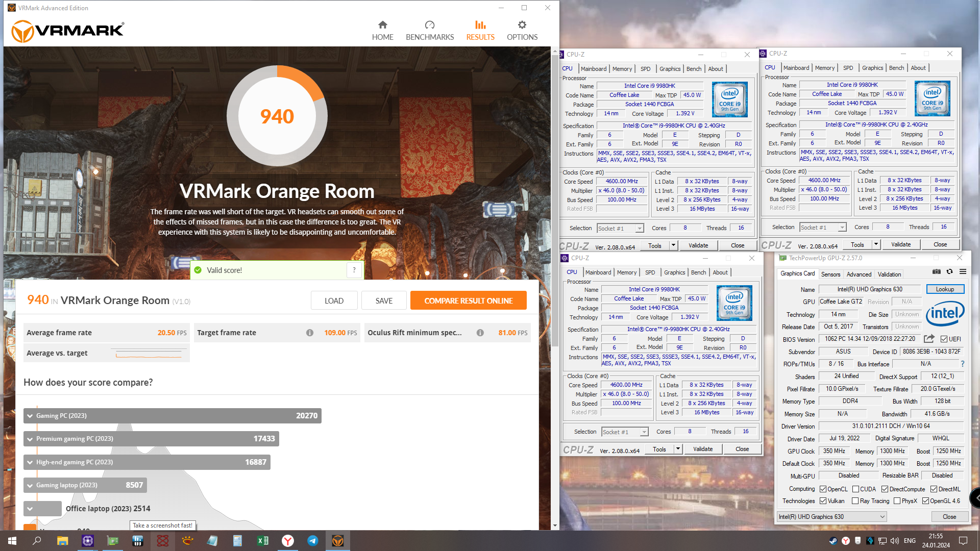Open Memory tab in top-right CPU-Z
The height and width of the screenshot is (551, 980).
pos(825,68)
